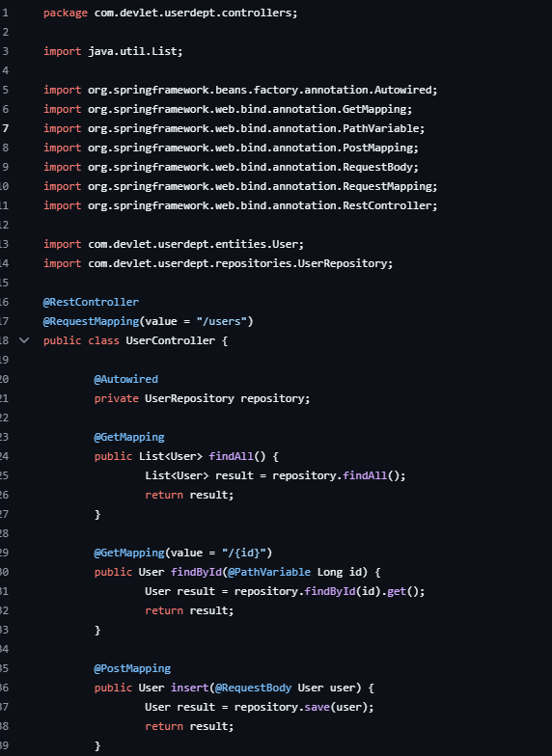The height and width of the screenshot is (756, 552).
Task: Click the UserController class name symbol
Action: (170, 340)
